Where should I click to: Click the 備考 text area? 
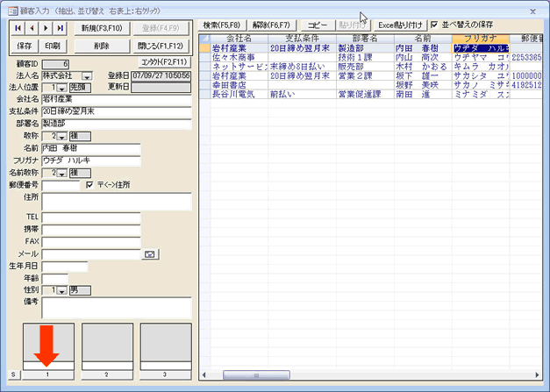(117, 308)
